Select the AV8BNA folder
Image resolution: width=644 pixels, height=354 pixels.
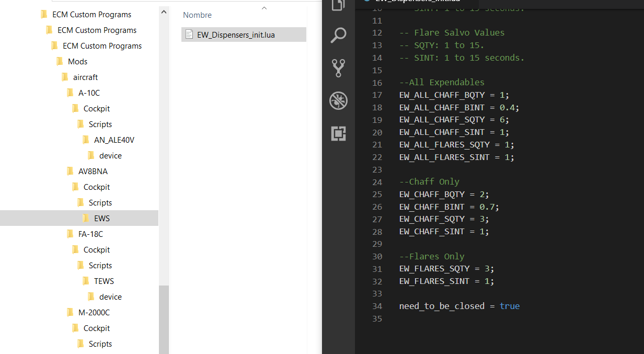(93, 171)
